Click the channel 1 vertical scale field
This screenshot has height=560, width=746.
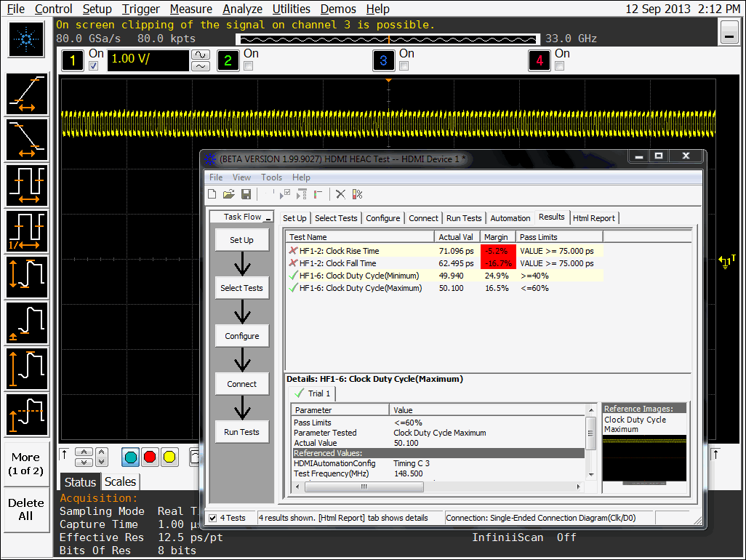coord(148,60)
